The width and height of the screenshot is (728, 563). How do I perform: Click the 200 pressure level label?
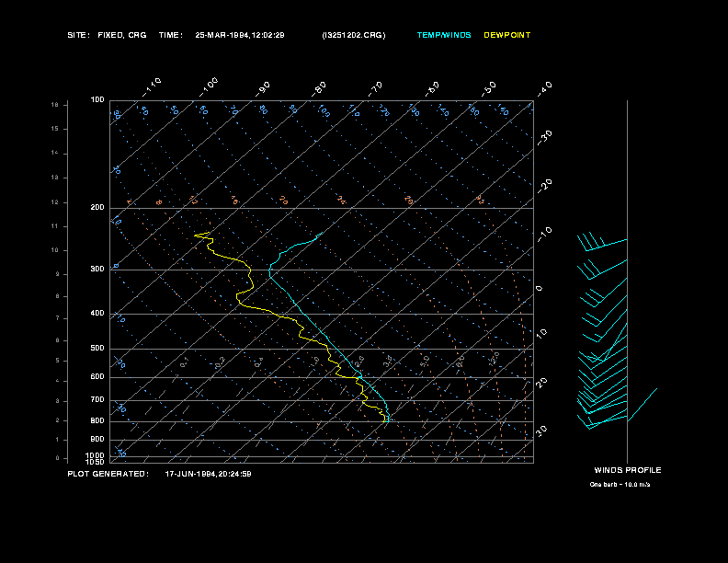click(97, 208)
